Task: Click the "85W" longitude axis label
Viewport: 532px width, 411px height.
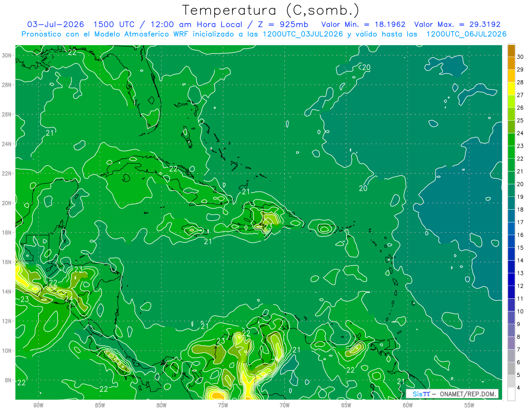Action: coord(100,405)
